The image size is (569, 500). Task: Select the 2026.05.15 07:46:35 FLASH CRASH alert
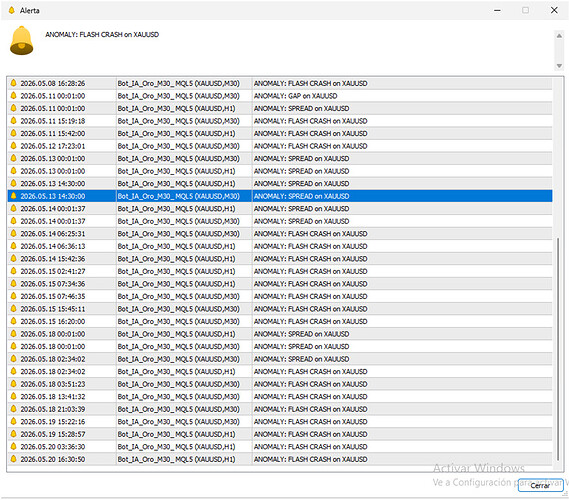[280, 296]
